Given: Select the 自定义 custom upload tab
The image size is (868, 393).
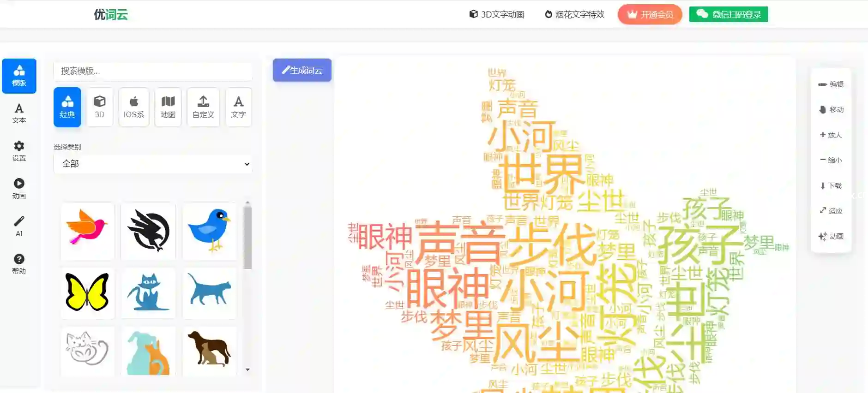Looking at the screenshot, I should [x=203, y=107].
